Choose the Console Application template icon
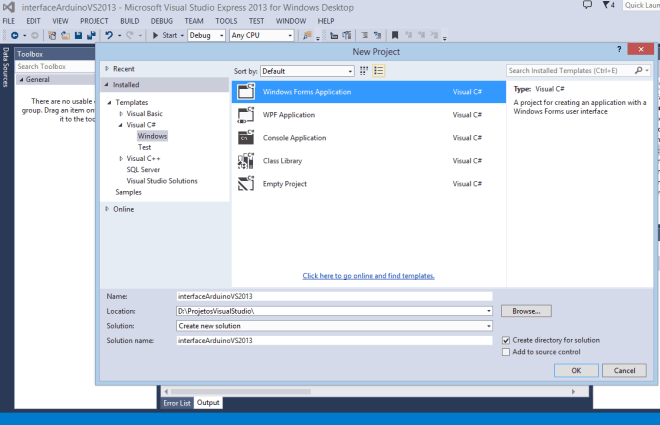Screen dimensions: 660x425 [x=246, y=138]
